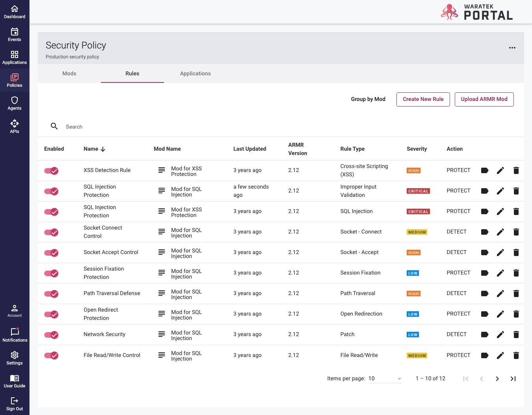This screenshot has height=415, width=532.
Task: Turn off File Read/Write Control rule
Action: point(51,355)
